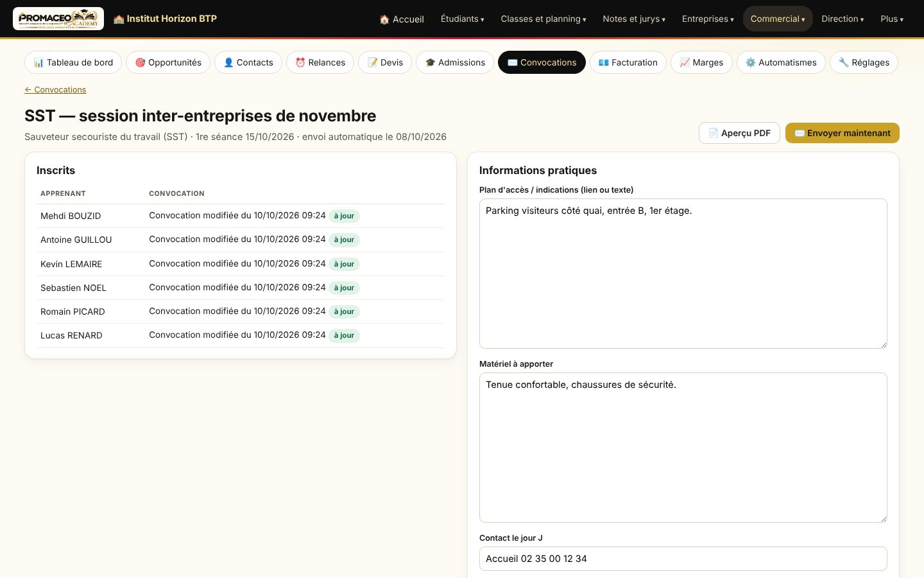Click the 'à jour' badge for Mehdi BOUZID
The width and height of the screenshot is (924, 578).
click(x=344, y=216)
